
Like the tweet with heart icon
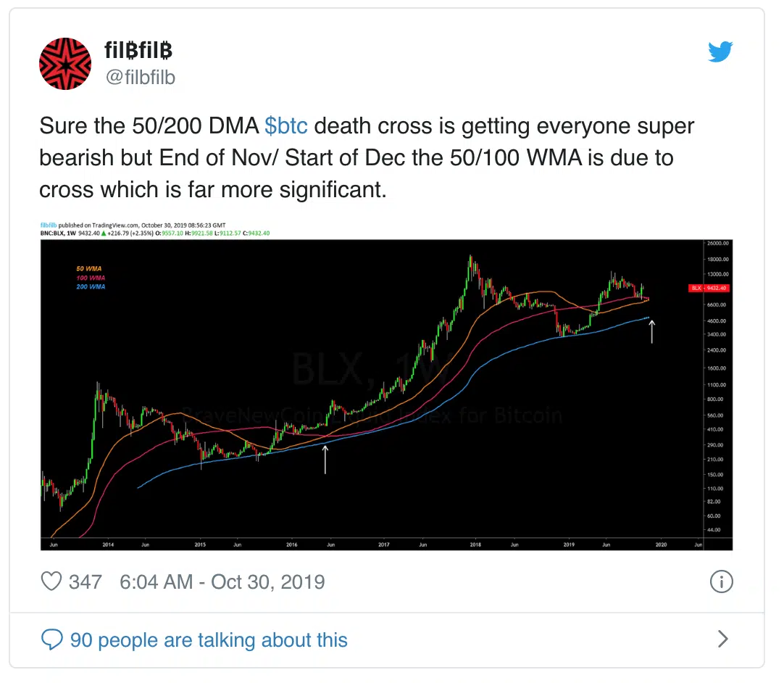click(51, 581)
